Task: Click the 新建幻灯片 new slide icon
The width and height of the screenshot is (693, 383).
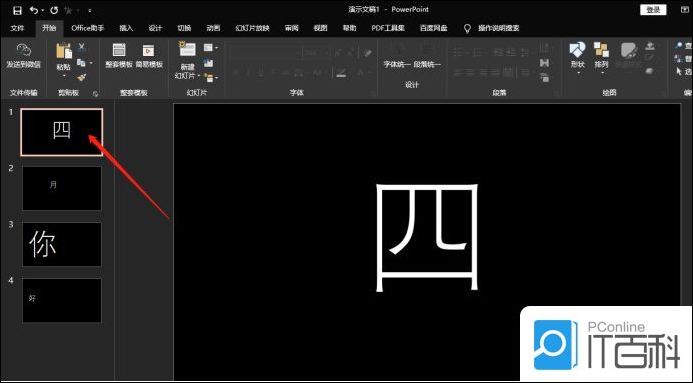Action: [187, 49]
